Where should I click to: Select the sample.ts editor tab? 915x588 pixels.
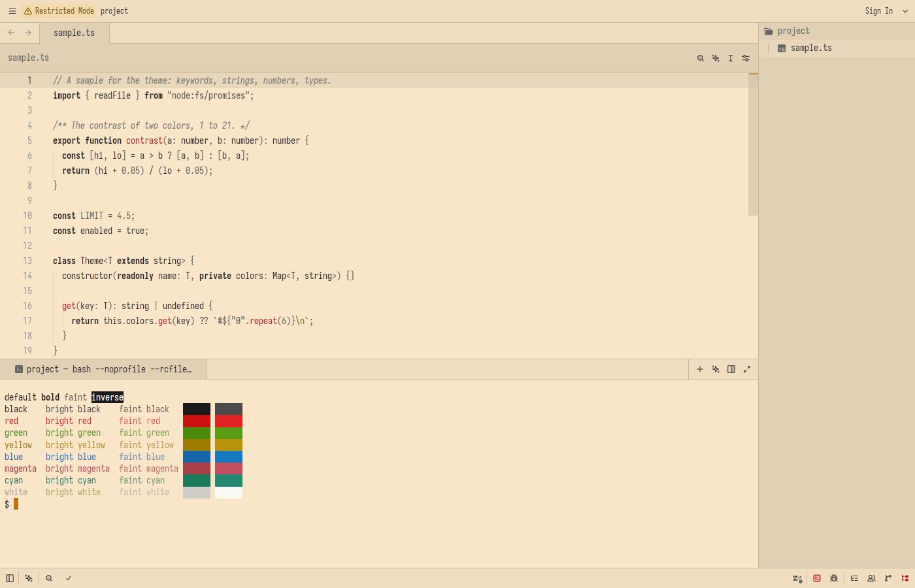tap(75, 33)
